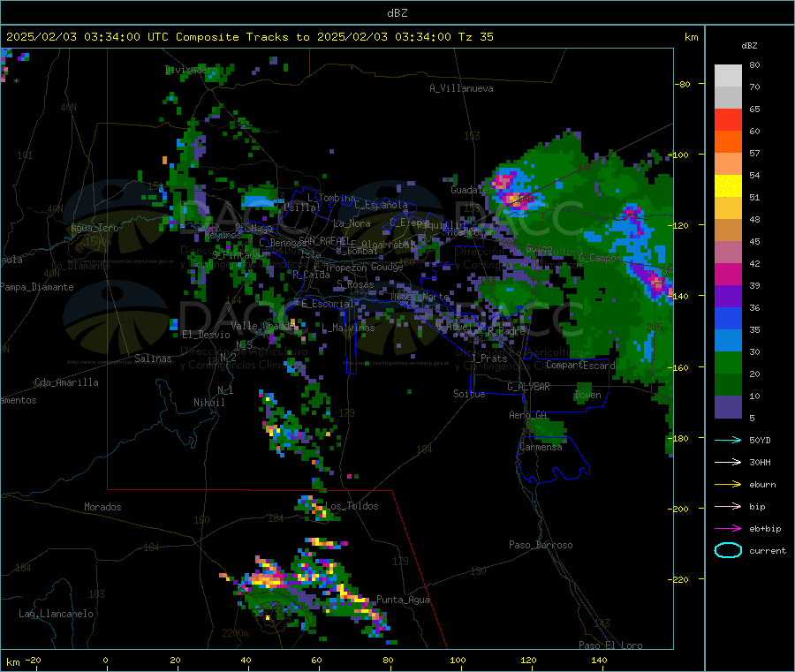Click the Bowen map label
Screen dimensions: 795x672
click(x=588, y=395)
